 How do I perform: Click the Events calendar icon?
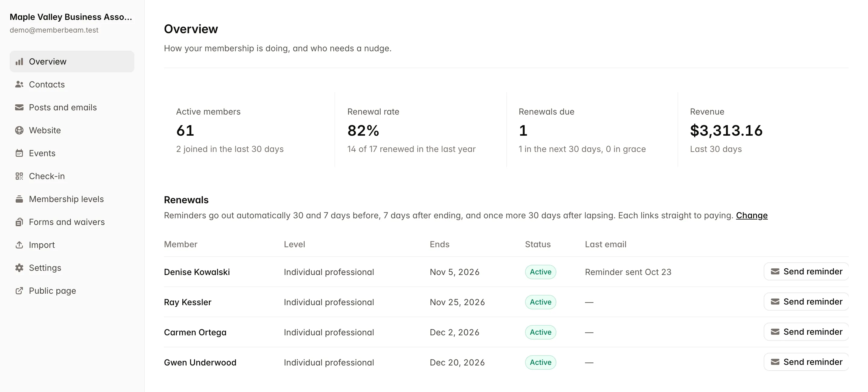click(19, 153)
